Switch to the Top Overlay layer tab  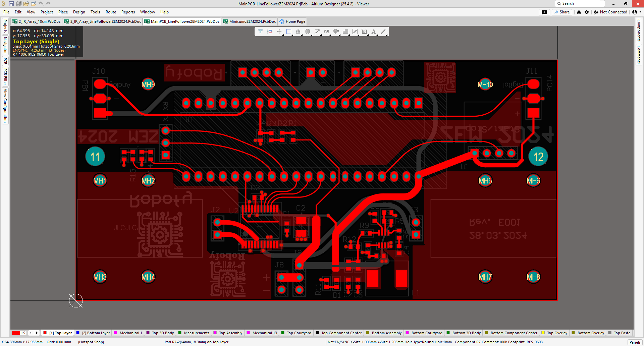click(x=554, y=333)
